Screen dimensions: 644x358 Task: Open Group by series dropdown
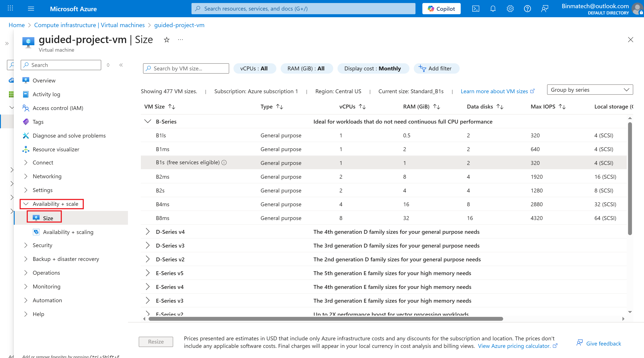[x=590, y=90]
